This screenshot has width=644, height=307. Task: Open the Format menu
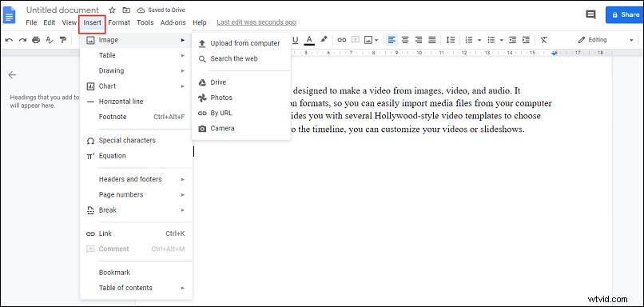point(119,22)
